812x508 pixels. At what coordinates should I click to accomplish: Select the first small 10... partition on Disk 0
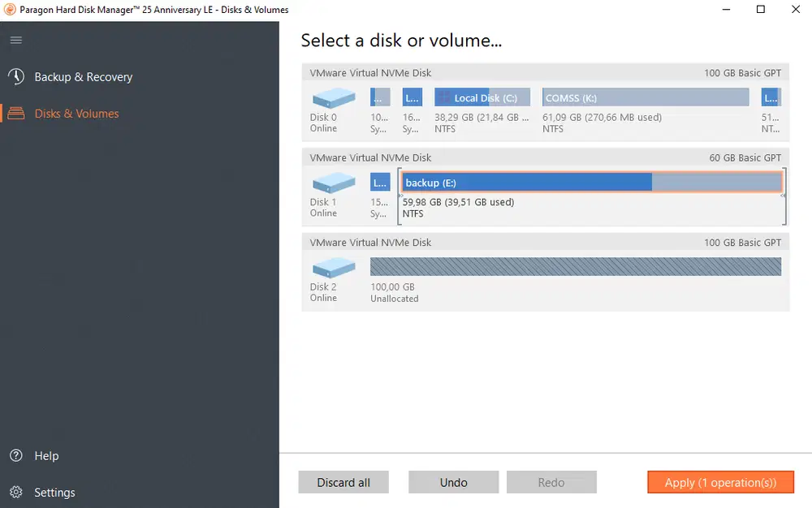tap(380, 97)
